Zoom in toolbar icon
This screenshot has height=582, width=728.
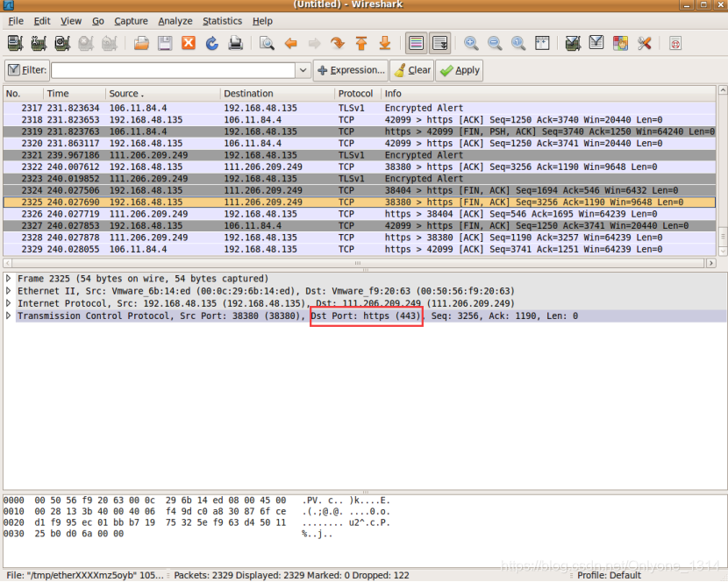click(x=471, y=43)
